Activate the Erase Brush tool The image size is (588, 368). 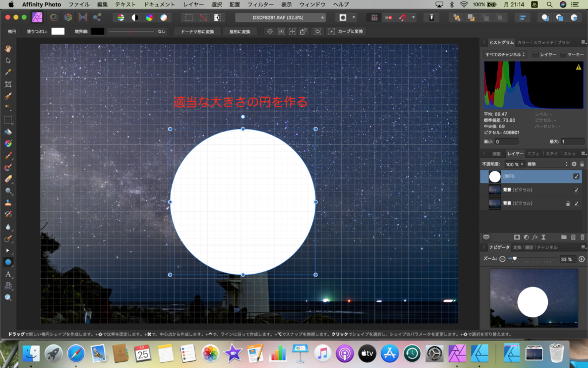[x=8, y=179]
